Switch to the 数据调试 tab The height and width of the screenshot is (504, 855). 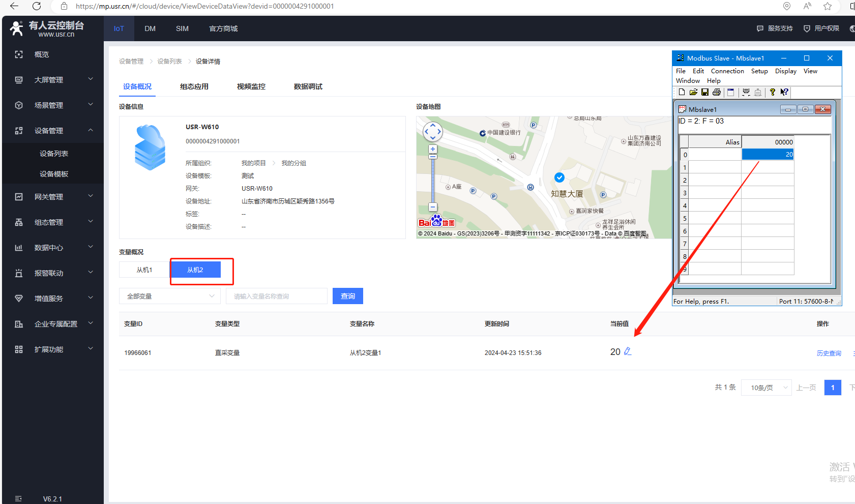(308, 86)
